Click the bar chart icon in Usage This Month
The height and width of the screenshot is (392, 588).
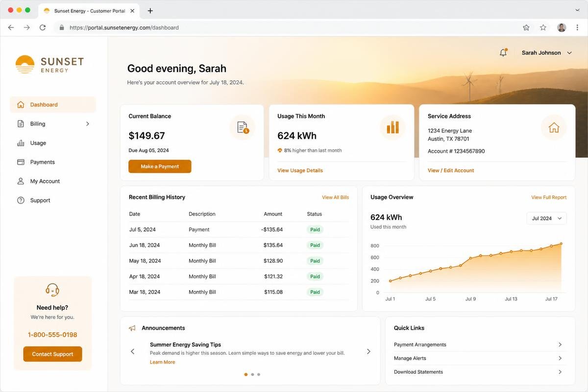[x=392, y=127]
